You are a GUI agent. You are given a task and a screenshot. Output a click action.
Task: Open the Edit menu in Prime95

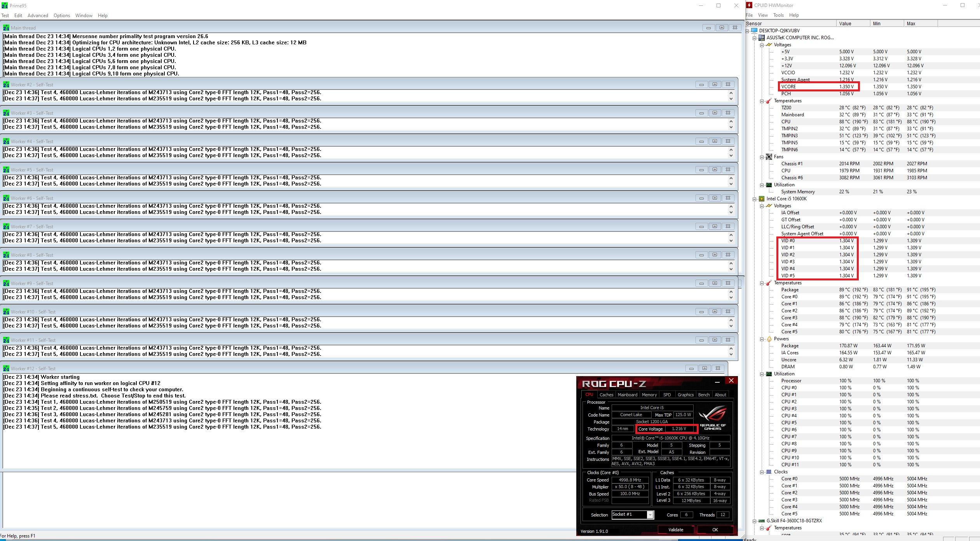tap(18, 16)
